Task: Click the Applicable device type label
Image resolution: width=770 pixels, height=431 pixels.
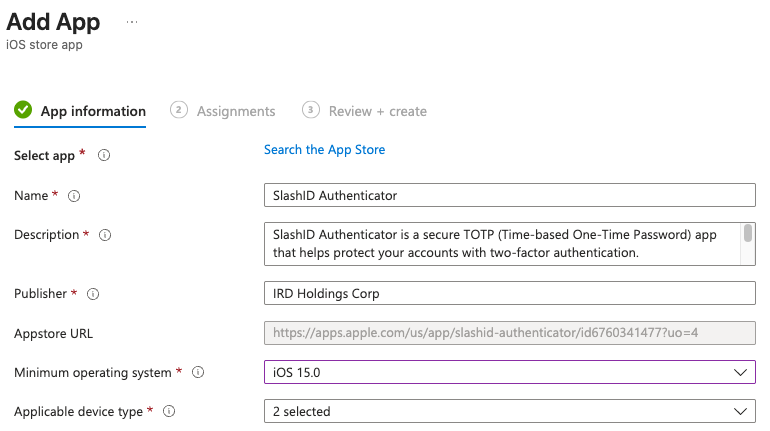Action: [79, 412]
